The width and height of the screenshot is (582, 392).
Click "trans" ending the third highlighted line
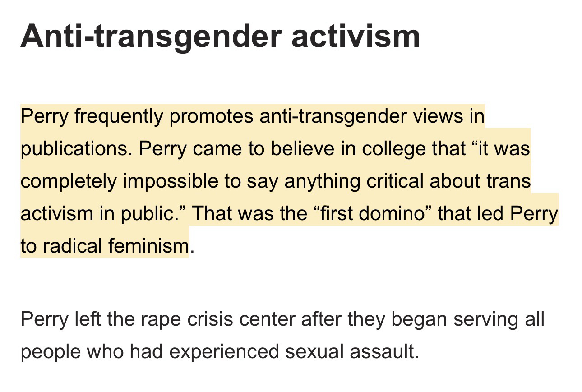click(508, 181)
